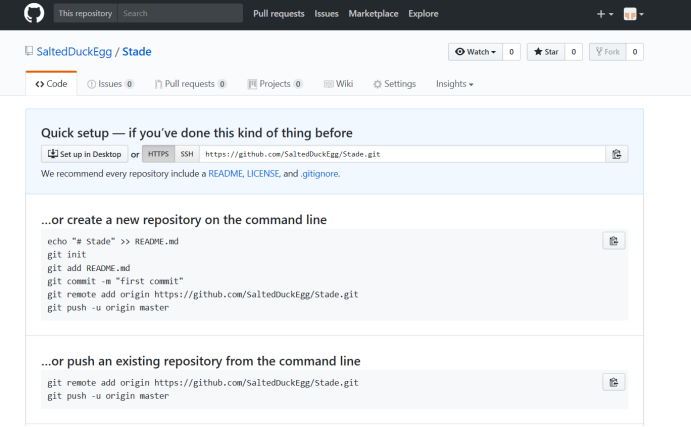Image resolution: width=691 pixels, height=427 pixels.
Task: Switch to the Projects tab
Action: pyautogui.click(x=275, y=84)
